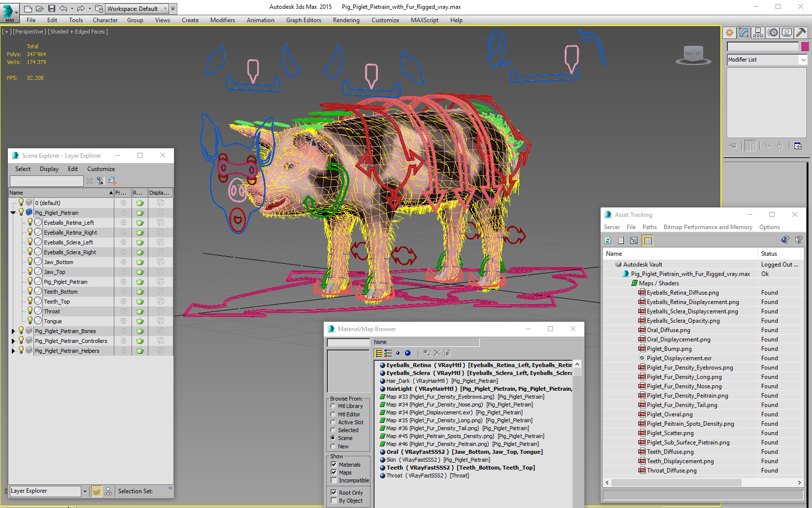812x508 pixels.
Task: Click the New Scene icon
Action: pyautogui.click(x=28, y=8)
